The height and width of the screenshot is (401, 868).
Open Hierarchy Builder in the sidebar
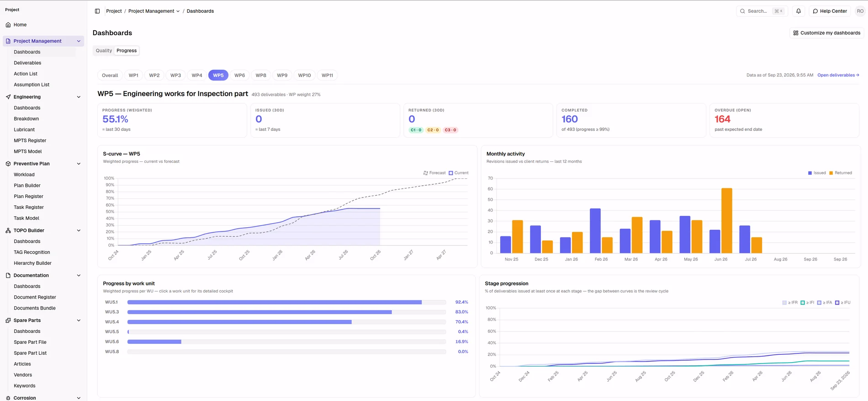coord(32,263)
